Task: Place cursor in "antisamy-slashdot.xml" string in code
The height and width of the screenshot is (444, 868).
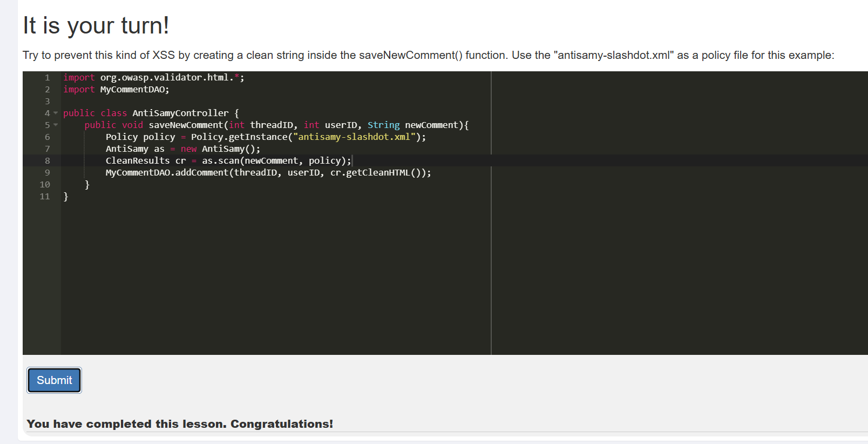Action: tap(354, 137)
